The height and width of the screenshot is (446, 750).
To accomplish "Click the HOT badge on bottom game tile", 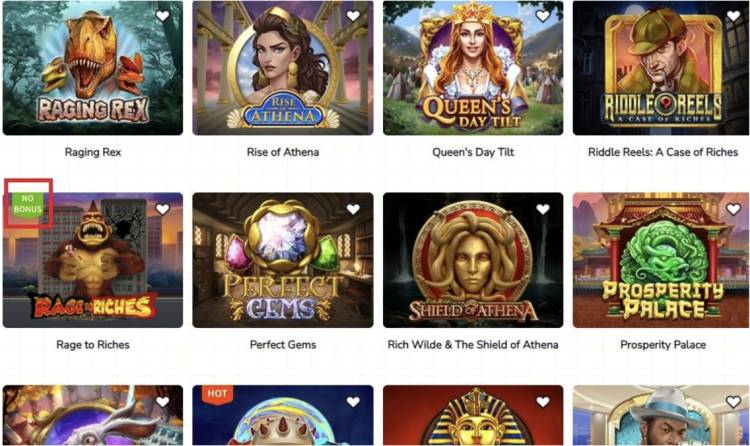I will (217, 394).
